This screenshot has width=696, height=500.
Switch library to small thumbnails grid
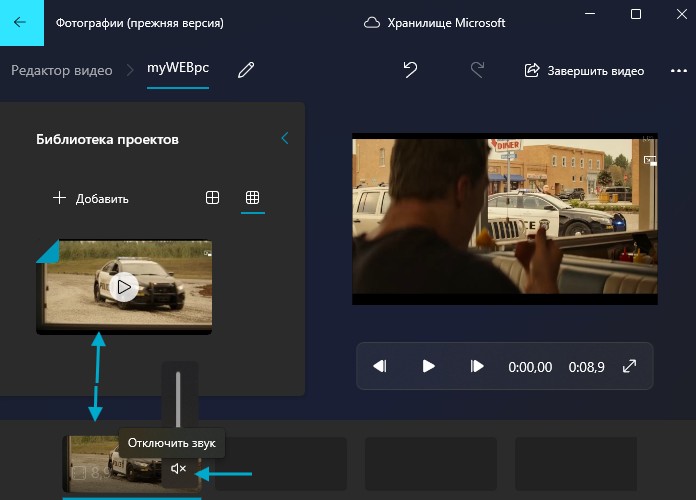click(x=253, y=198)
